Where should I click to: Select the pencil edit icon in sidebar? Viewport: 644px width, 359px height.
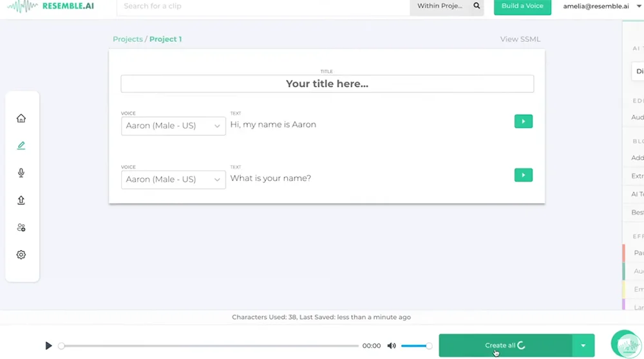[x=21, y=146]
